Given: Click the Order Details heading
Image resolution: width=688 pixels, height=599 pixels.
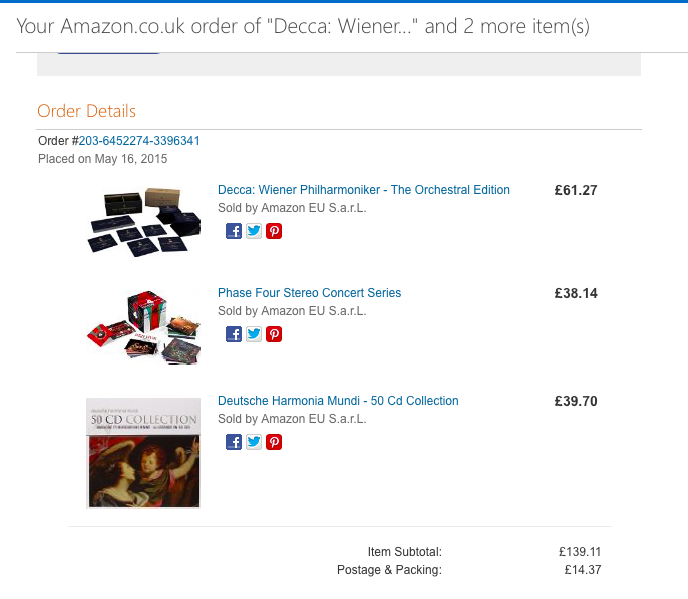Looking at the screenshot, I should pos(86,111).
